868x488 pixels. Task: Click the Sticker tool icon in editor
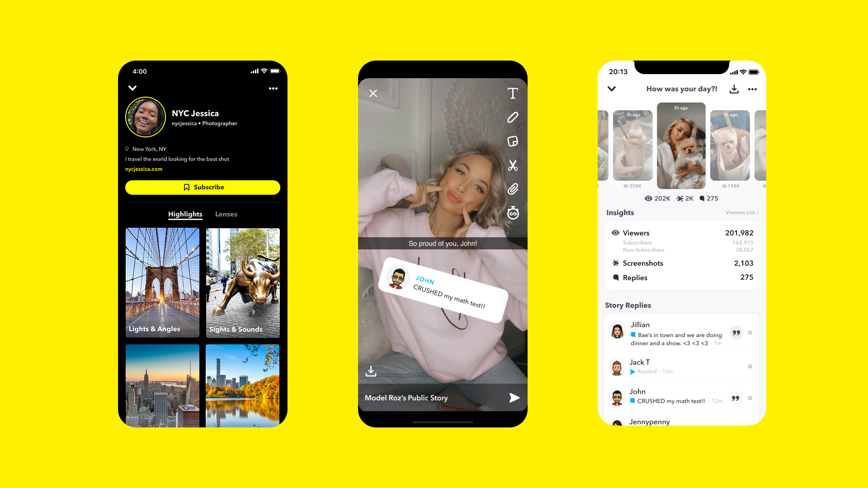[513, 141]
